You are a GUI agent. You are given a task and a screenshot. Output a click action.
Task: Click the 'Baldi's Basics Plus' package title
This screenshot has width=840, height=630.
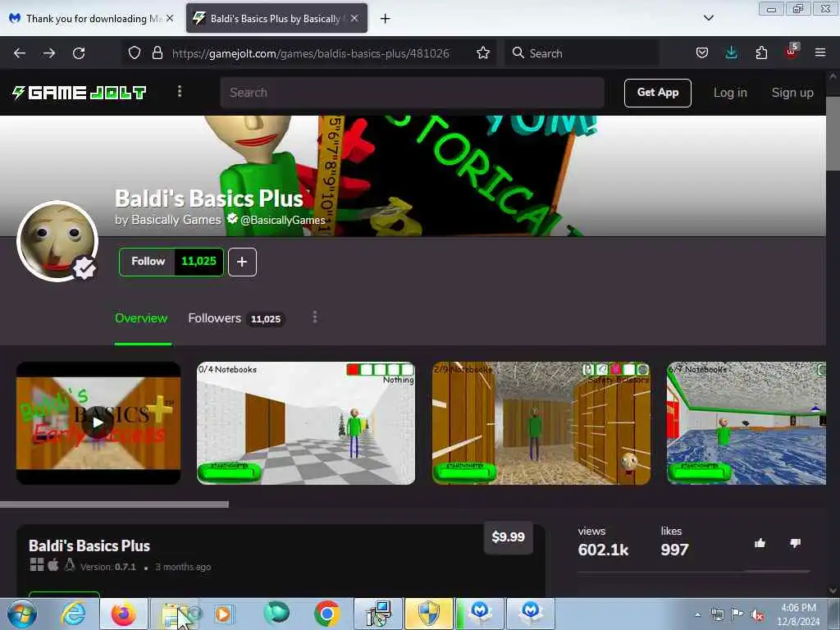point(89,546)
